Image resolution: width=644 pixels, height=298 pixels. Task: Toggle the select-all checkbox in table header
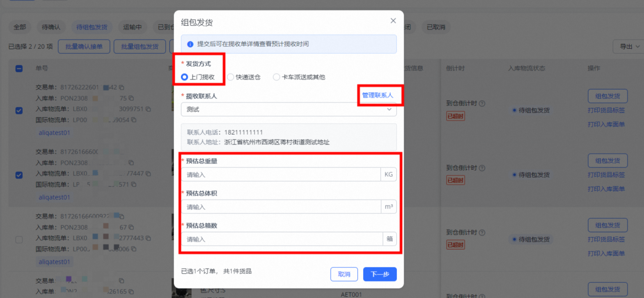[19, 69]
